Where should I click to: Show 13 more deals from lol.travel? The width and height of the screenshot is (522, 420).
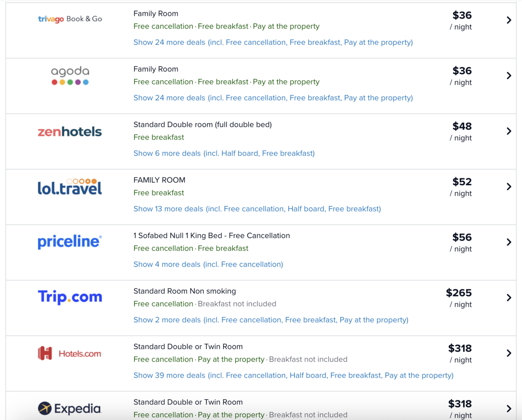click(x=257, y=209)
